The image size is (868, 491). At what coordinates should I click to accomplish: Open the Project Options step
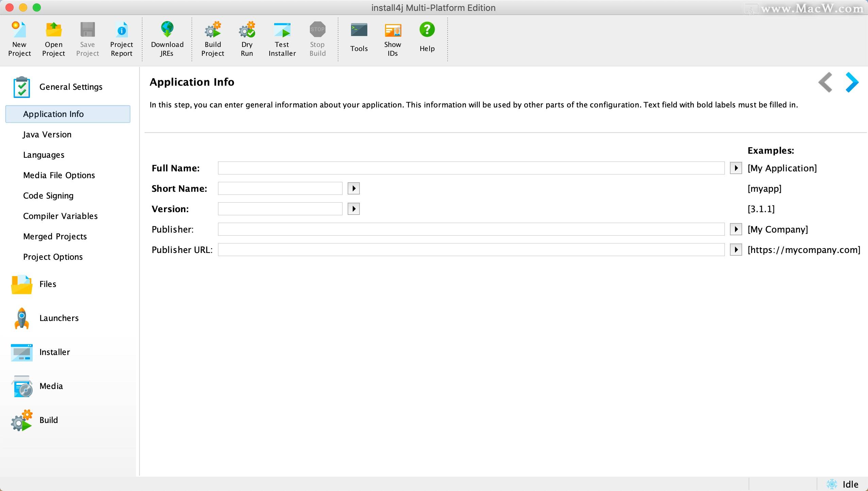pyautogui.click(x=53, y=257)
